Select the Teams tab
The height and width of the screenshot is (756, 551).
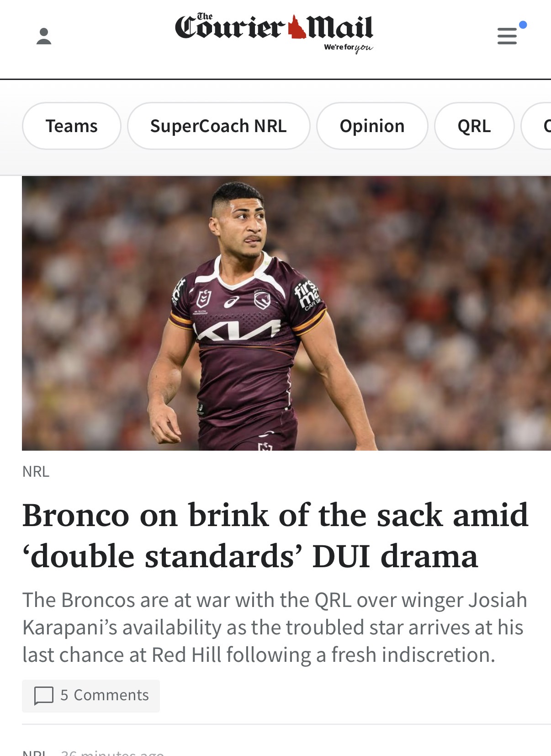72,126
